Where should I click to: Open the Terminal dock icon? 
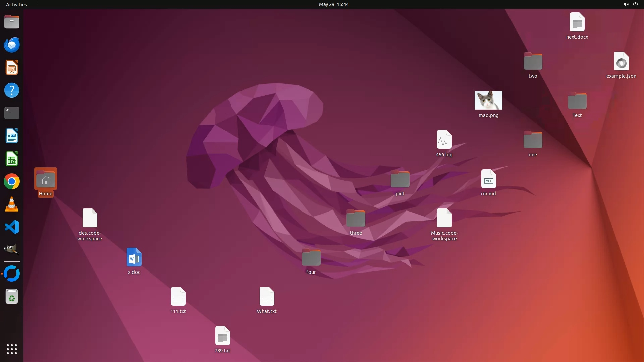pos(12,113)
